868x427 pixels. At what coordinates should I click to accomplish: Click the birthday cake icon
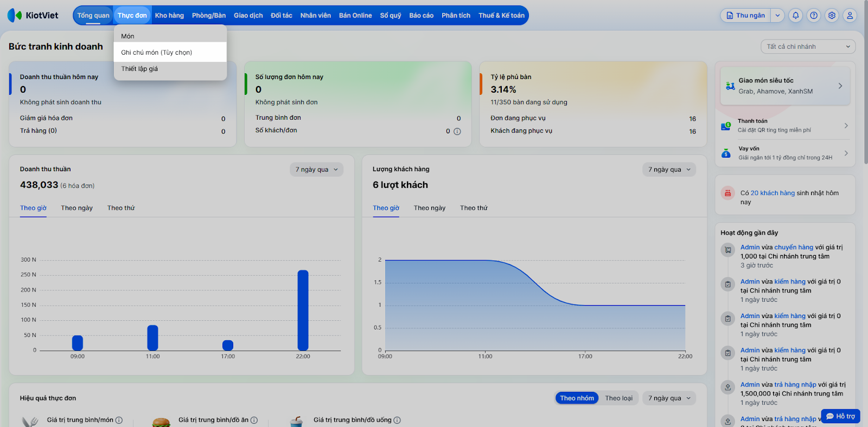tap(727, 193)
